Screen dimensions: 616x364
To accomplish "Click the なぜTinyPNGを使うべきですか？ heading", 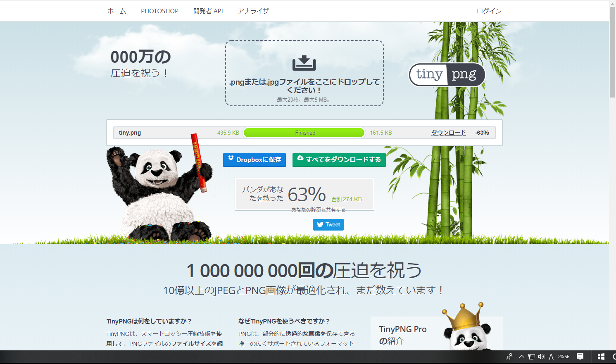I will tap(284, 321).
